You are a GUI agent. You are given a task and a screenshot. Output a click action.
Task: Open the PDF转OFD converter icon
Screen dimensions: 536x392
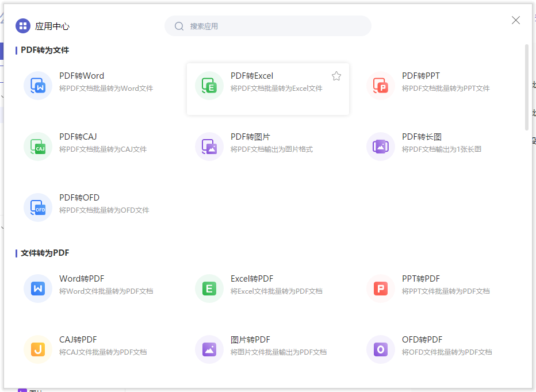[x=38, y=207]
